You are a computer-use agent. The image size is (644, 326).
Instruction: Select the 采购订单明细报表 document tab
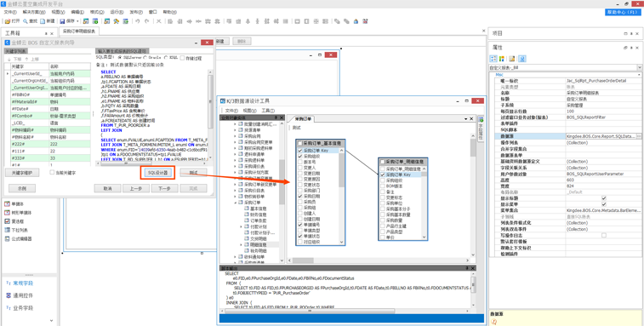(x=80, y=31)
